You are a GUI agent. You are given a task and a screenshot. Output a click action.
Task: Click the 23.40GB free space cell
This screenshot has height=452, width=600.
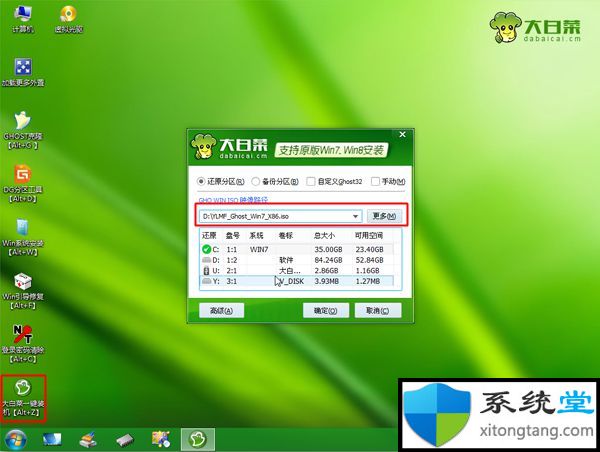point(369,250)
